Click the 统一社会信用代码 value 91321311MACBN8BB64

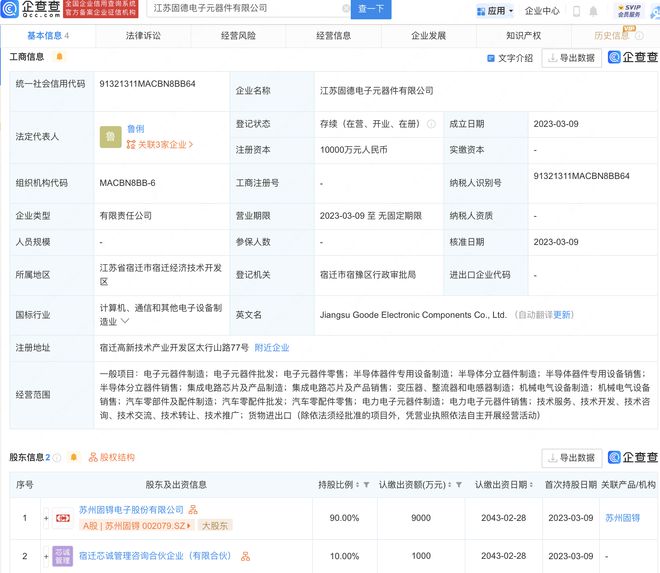click(x=147, y=84)
